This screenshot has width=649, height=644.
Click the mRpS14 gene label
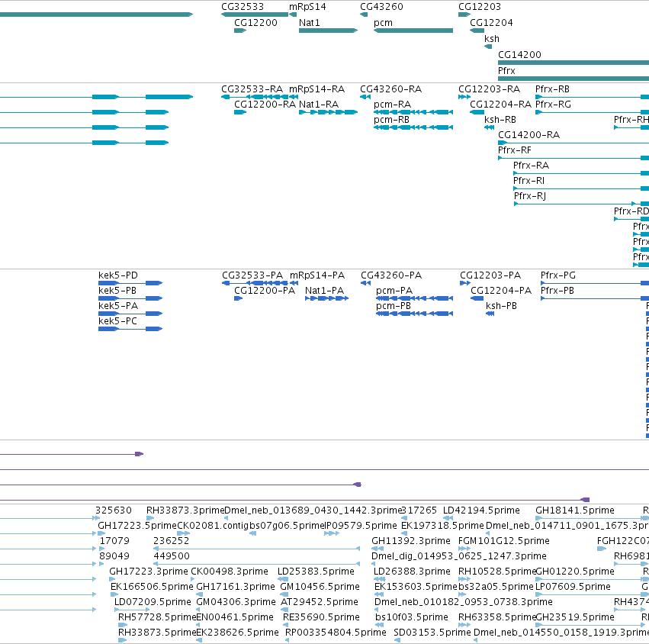(x=307, y=7)
